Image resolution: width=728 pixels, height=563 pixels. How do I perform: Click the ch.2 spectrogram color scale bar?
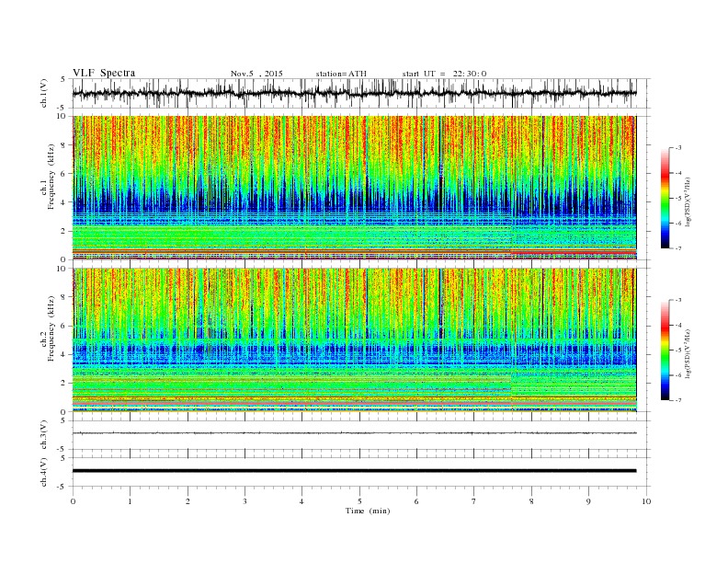point(665,350)
